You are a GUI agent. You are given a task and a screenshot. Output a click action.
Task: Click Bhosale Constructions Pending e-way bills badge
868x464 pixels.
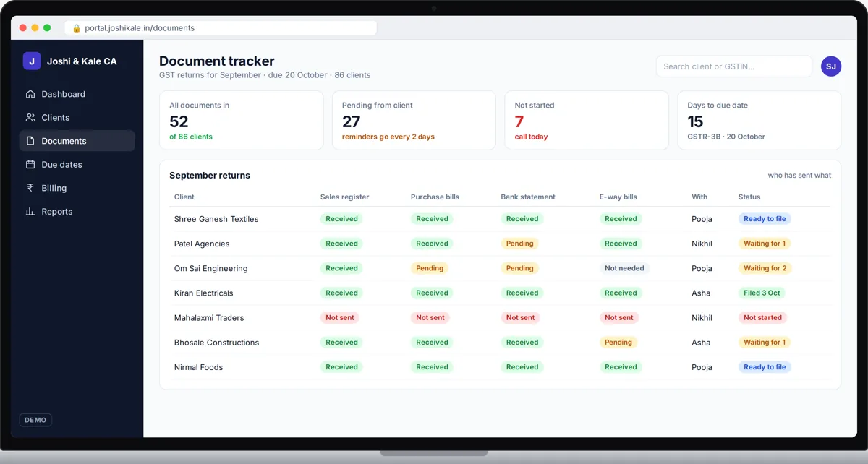[x=618, y=343]
